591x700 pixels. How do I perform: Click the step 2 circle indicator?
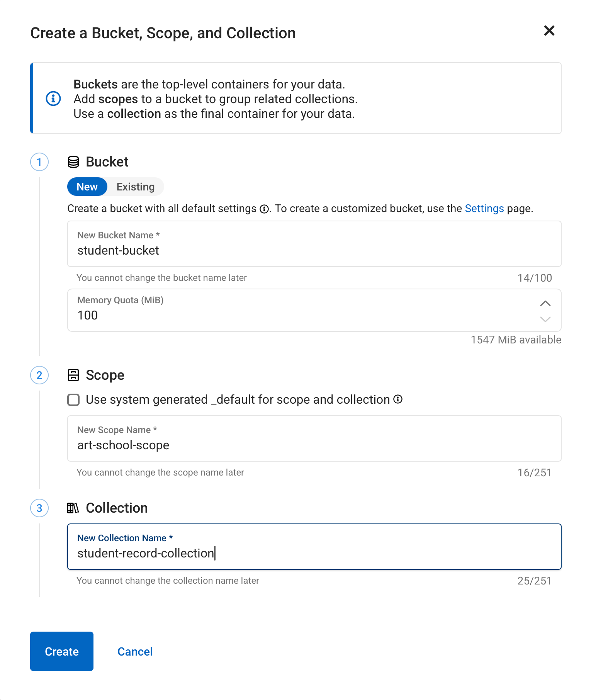[39, 375]
